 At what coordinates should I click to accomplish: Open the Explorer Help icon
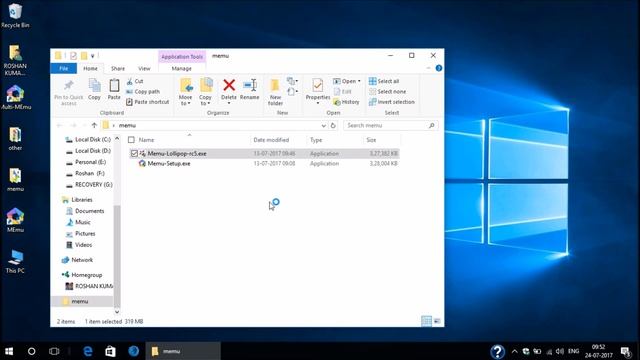tap(439, 68)
